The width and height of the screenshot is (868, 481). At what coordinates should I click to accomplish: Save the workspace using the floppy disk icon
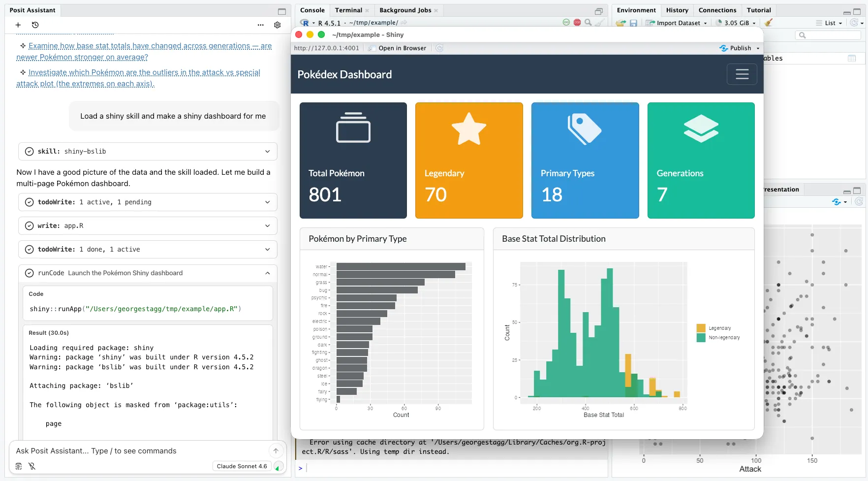point(634,23)
